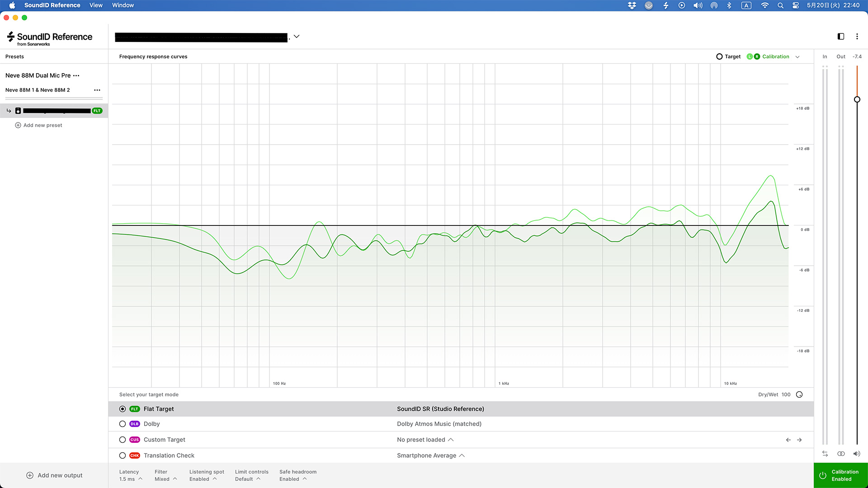Open the Latency 1.5 ms dropdown
Image resolution: width=868 pixels, height=488 pixels.
pyautogui.click(x=131, y=475)
